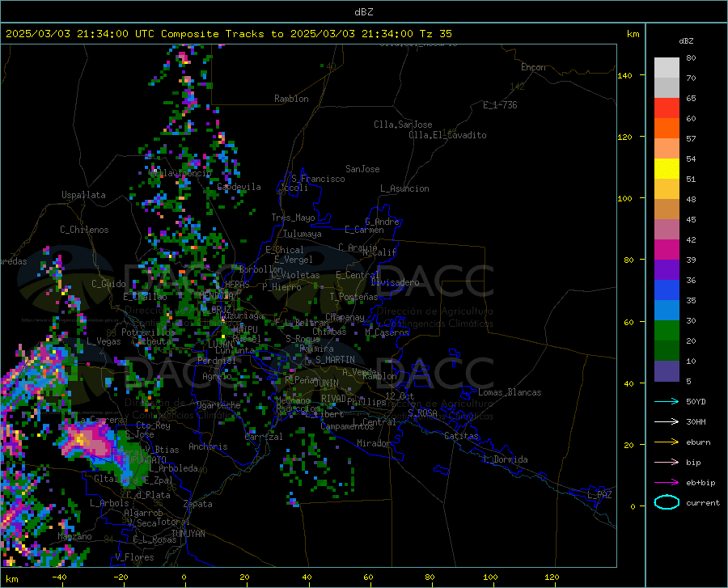Click the 'Divisadero' place label

(395, 282)
